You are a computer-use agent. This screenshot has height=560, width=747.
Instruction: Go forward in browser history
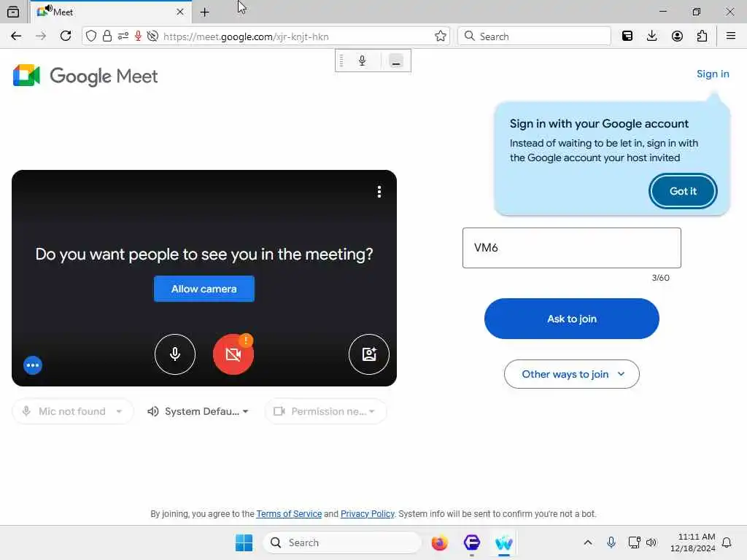41,36
